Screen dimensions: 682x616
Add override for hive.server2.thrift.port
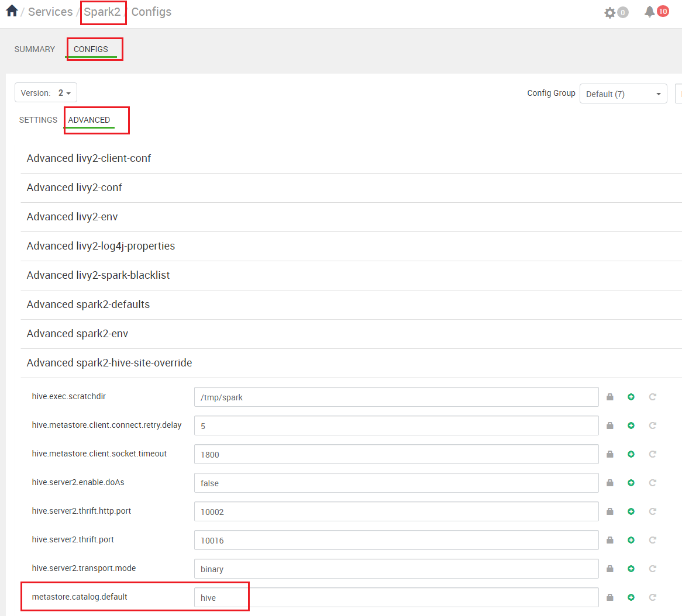click(631, 541)
